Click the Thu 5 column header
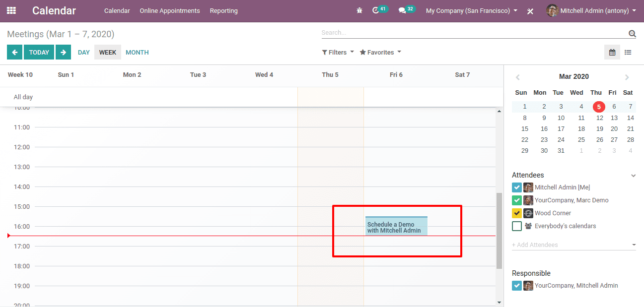644x307 pixels. 330,75
